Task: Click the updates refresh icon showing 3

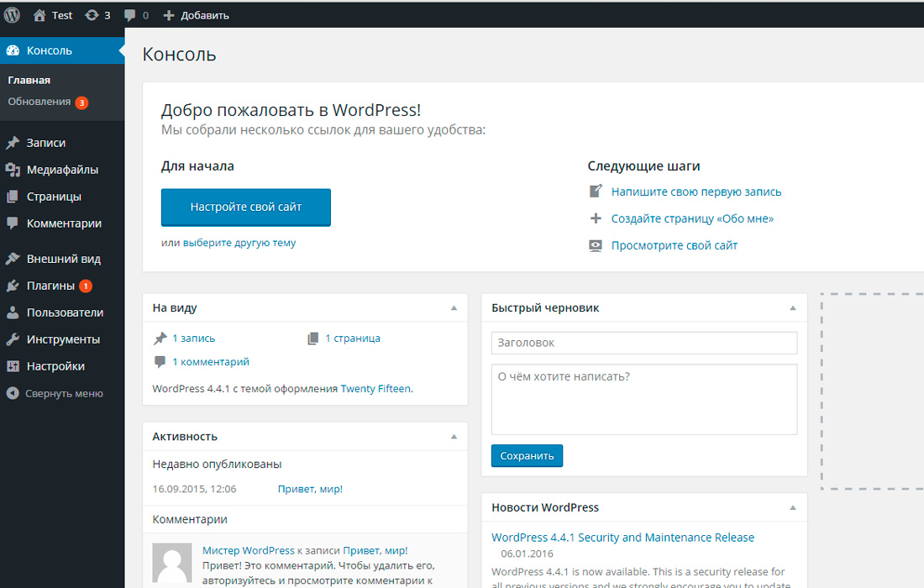Action: tap(92, 15)
